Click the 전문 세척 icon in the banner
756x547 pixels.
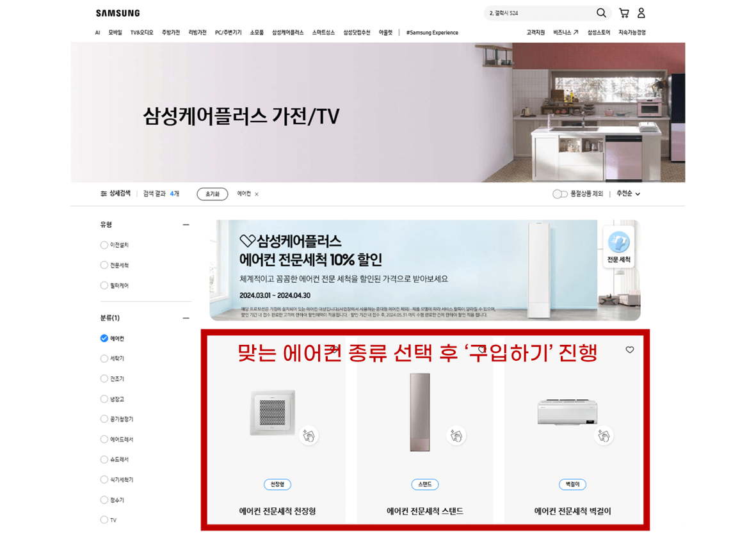click(x=618, y=246)
